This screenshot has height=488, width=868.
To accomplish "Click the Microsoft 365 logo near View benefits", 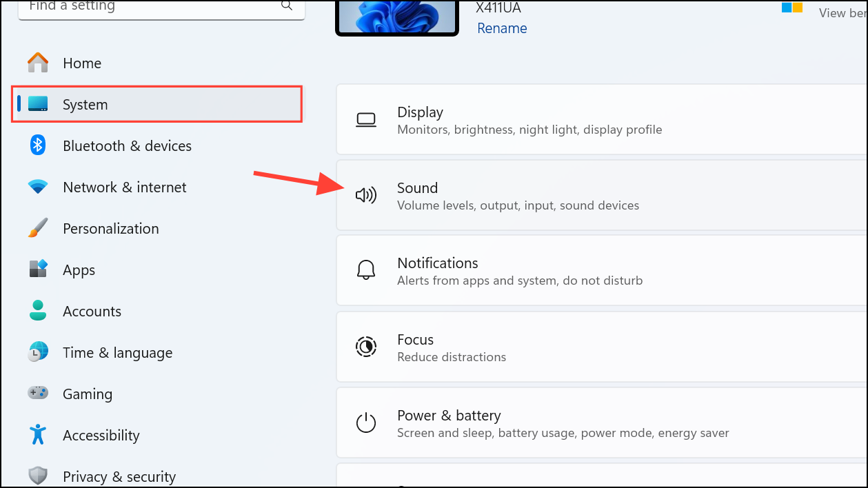I will point(790,9).
